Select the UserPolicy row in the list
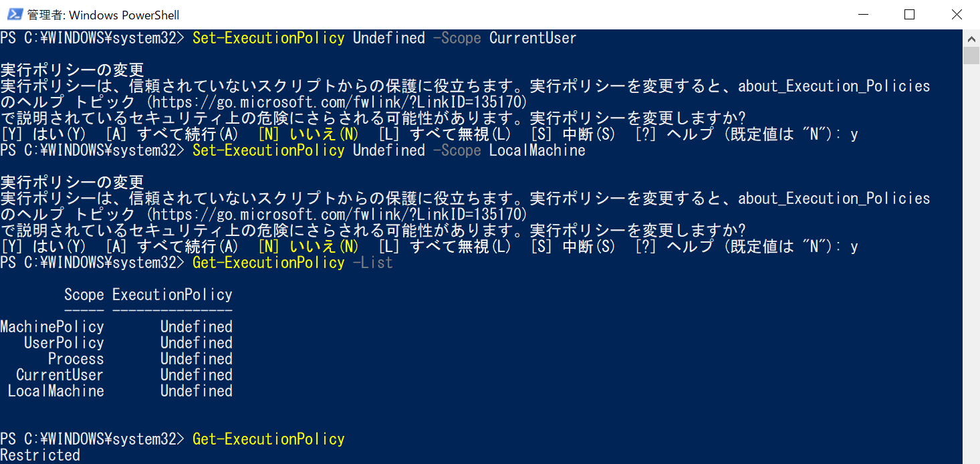 tap(64, 343)
